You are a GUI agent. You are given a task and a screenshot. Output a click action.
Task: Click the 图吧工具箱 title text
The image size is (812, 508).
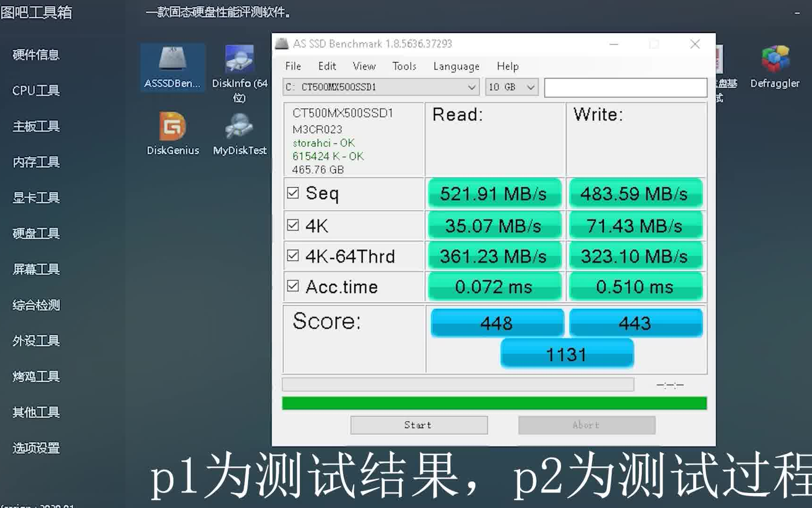coord(36,12)
